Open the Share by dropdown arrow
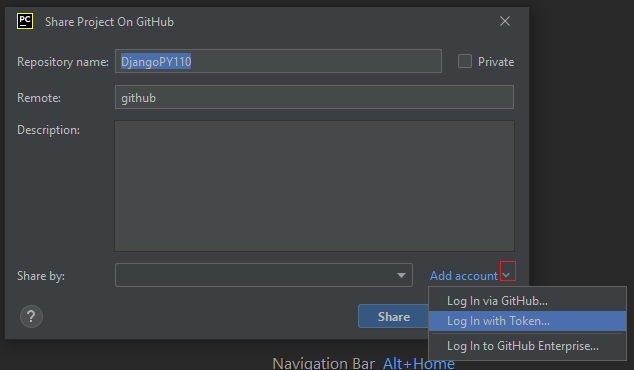The width and height of the screenshot is (634, 370). point(401,275)
